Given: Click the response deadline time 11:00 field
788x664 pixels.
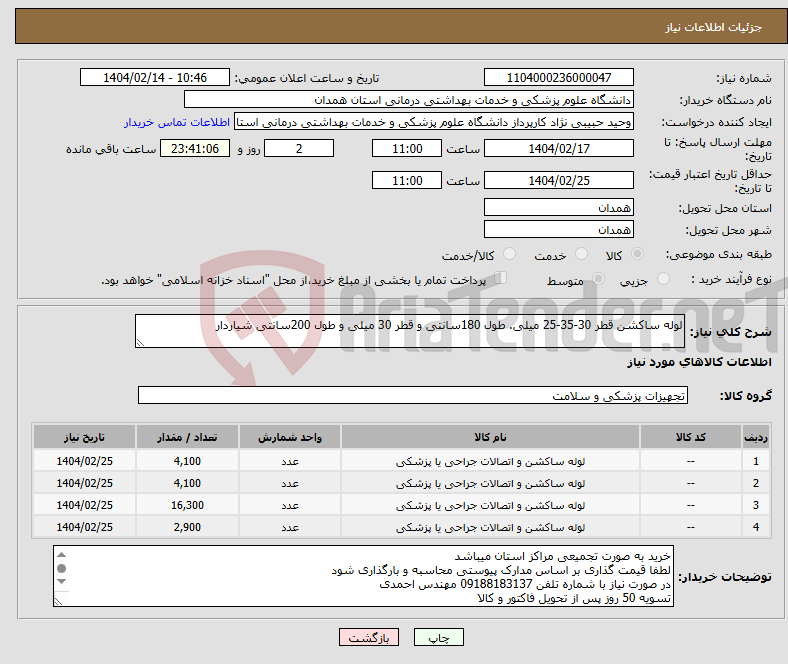Looking at the screenshot, I should [x=407, y=148].
